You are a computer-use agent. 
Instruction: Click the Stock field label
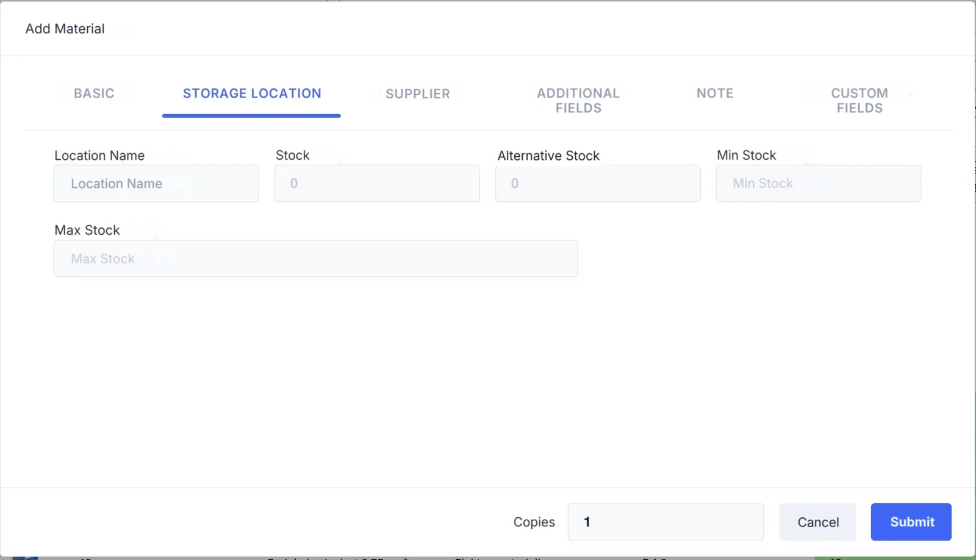(293, 156)
